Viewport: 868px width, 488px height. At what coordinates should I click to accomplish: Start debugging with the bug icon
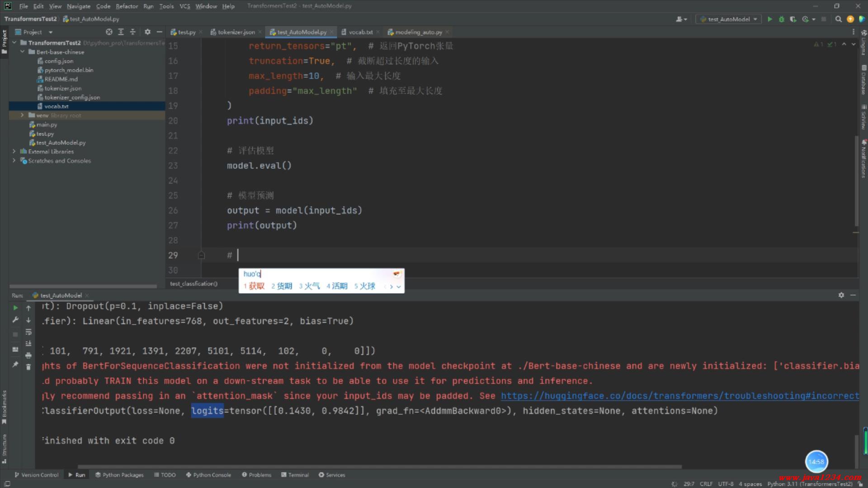pos(781,19)
